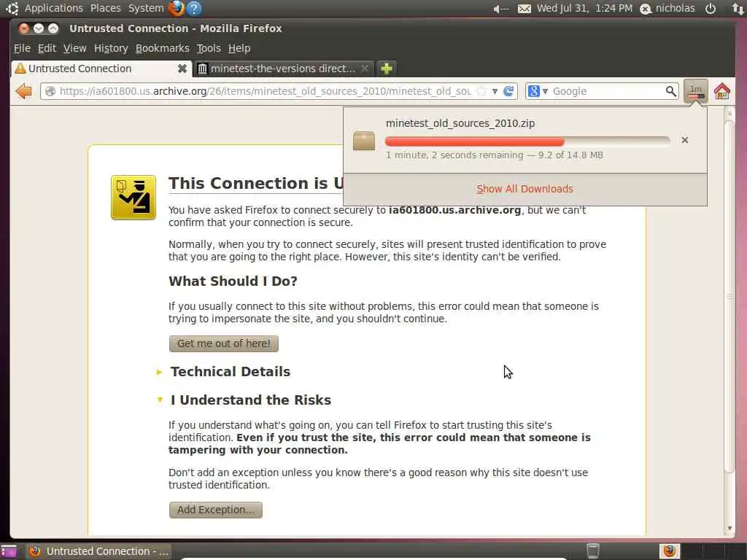The height and width of the screenshot is (560, 747).
Task: Open the downloads toolbar button
Action: point(695,91)
